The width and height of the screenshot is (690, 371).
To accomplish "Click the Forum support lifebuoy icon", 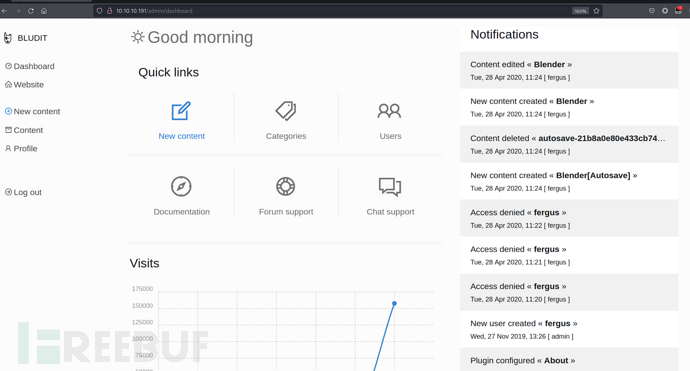I will pyautogui.click(x=286, y=186).
